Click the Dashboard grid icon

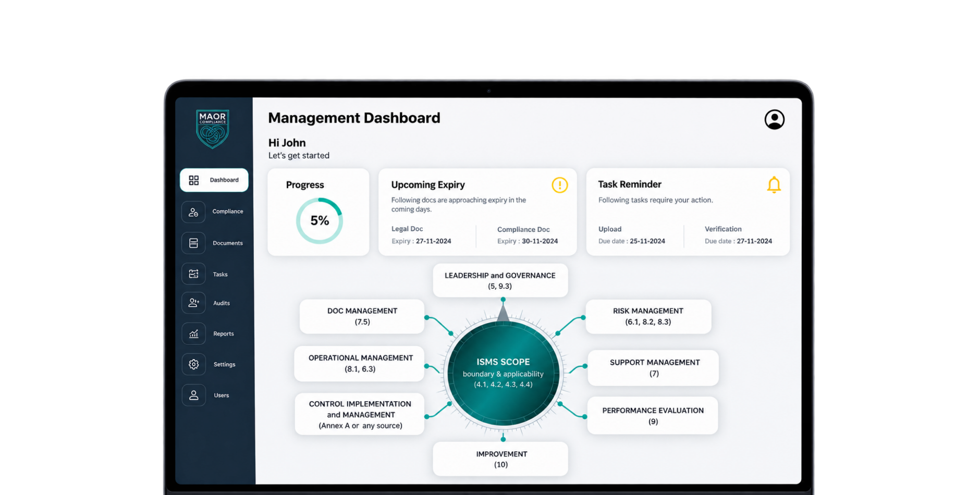[194, 180]
